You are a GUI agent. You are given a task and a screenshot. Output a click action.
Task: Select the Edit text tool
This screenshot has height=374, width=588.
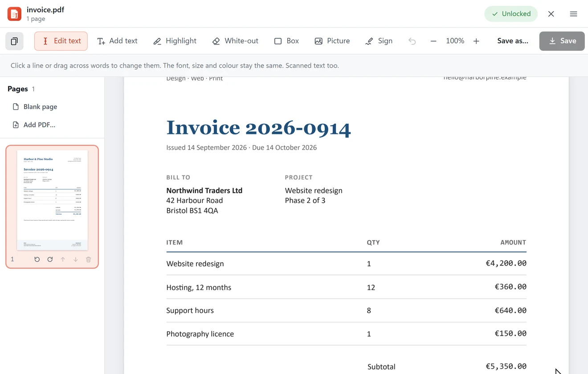coord(61,41)
